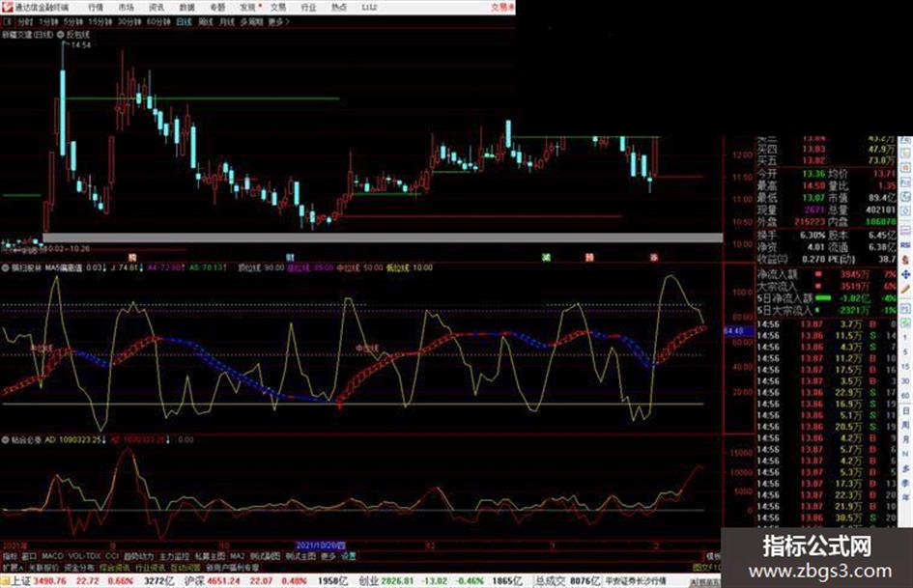Toggle the circle icon of the first sub-indicator
The height and width of the screenshot is (588, 913).
[6, 268]
